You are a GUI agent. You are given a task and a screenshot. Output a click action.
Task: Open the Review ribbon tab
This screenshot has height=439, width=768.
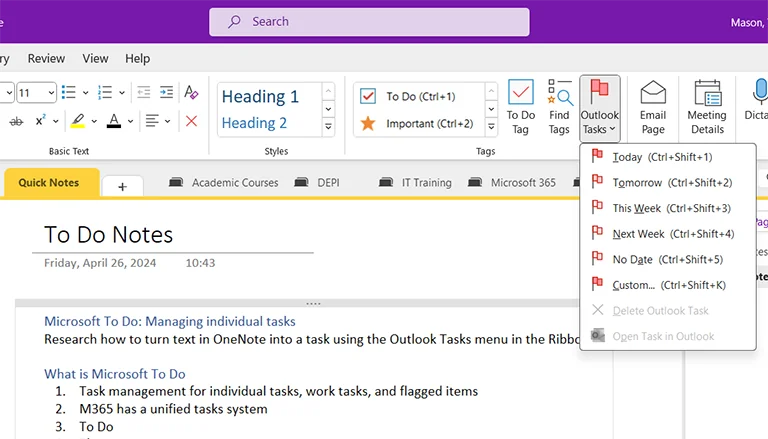pyautogui.click(x=46, y=58)
